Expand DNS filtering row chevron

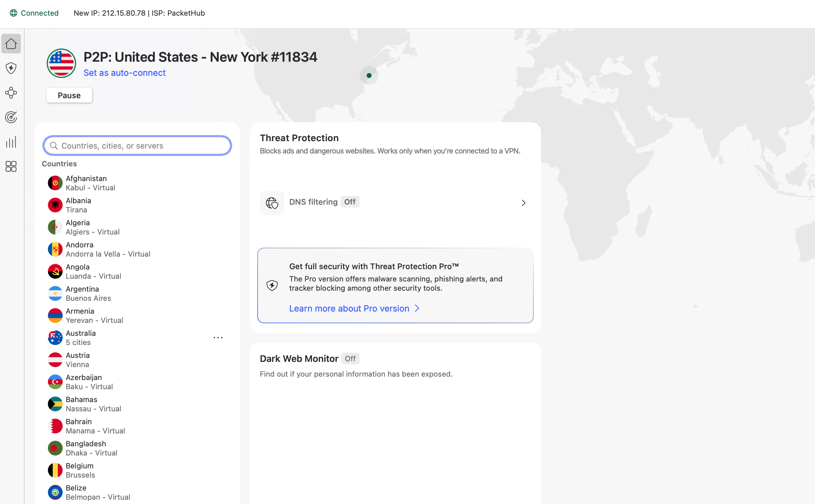[x=523, y=203]
